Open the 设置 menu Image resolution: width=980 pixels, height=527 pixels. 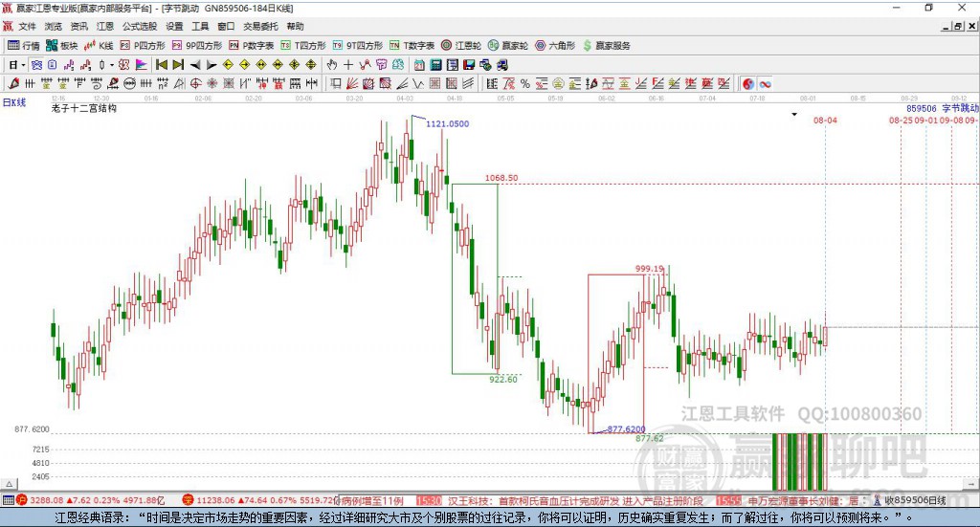[x=174, y=26]
